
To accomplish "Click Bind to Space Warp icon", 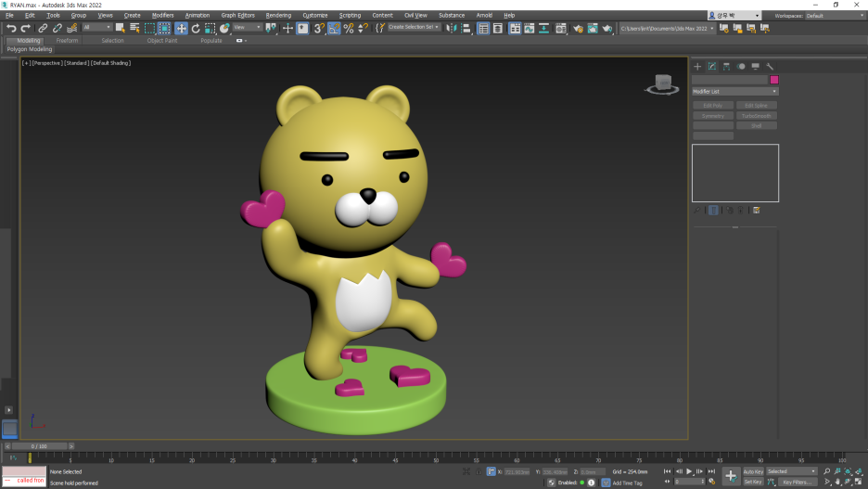I will point(72,28).
